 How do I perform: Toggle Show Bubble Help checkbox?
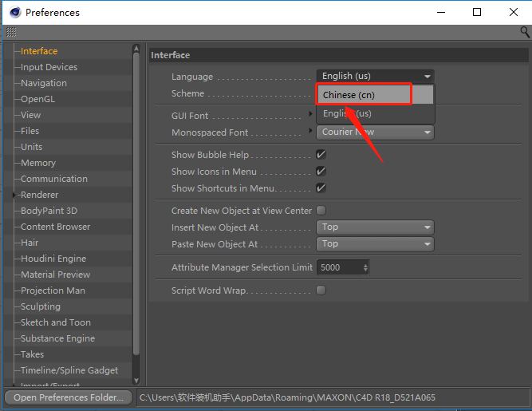click(x=321, y=154)
